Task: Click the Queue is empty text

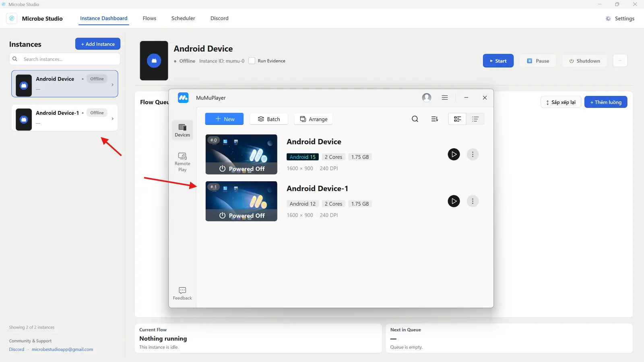Action: (x=407, y=347)
